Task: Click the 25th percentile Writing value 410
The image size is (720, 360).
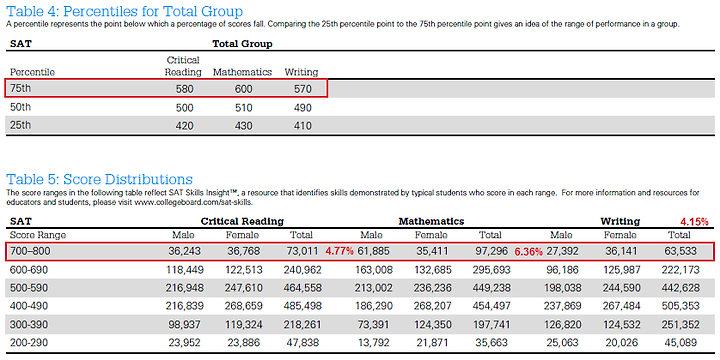Action: pyautogui.click(x=302, y=126)
